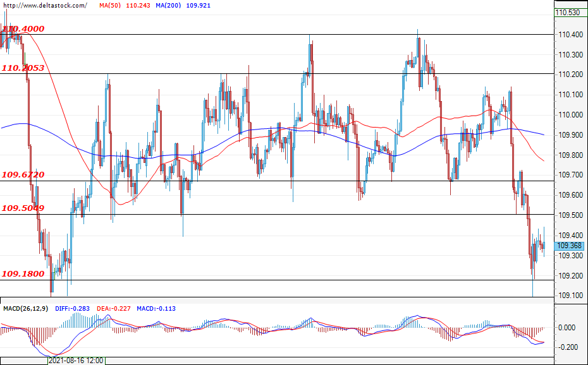The width and height of the screenshot is (588, 365).
Task: Click the 109.500 price axis tick
Action: (570, 215)
